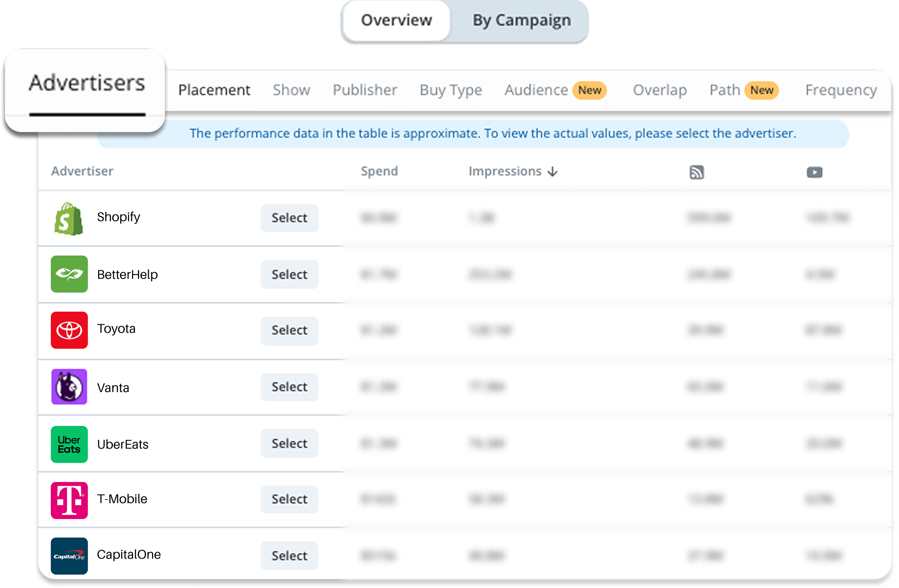
Task: Click the T-Mobile logo icon
Action: point(69,500)
